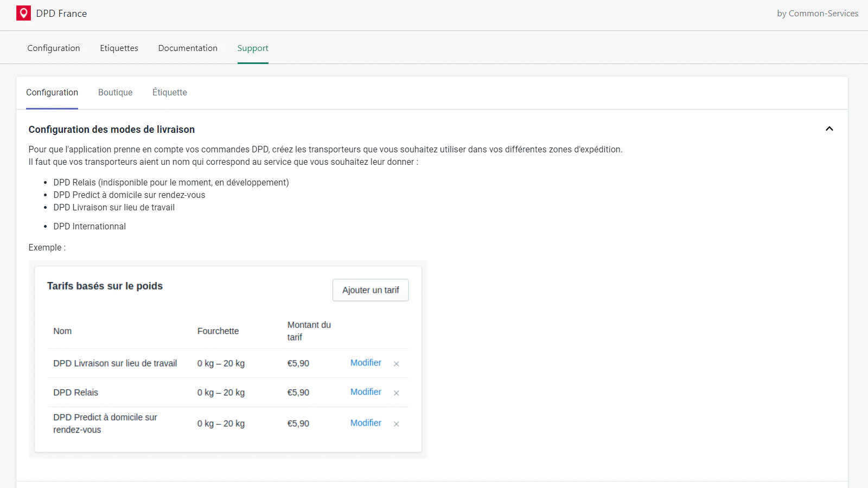The width and height of the screenshot is (868, 488).
Task: Click the Fourchette column header
Action: [218, 331]
